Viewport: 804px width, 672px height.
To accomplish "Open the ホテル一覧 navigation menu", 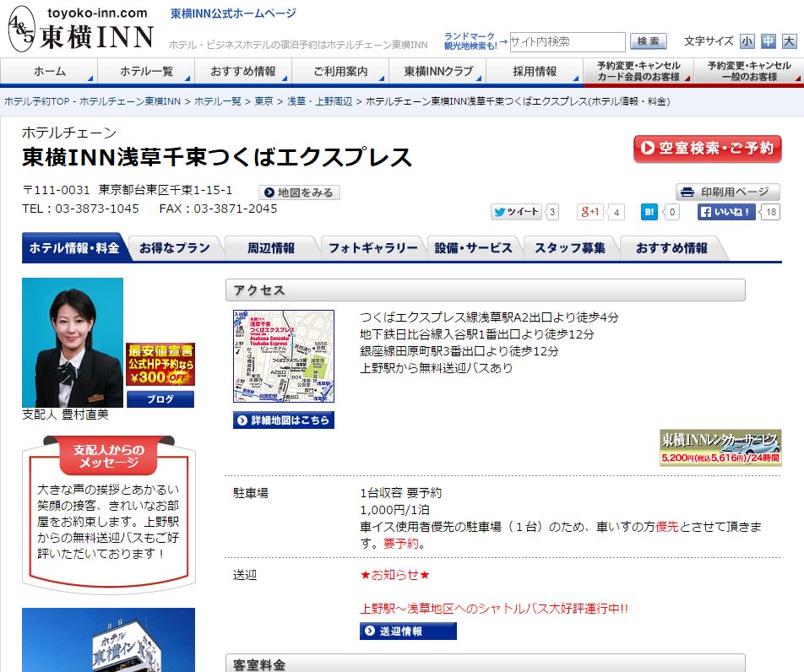I will 146,71.
